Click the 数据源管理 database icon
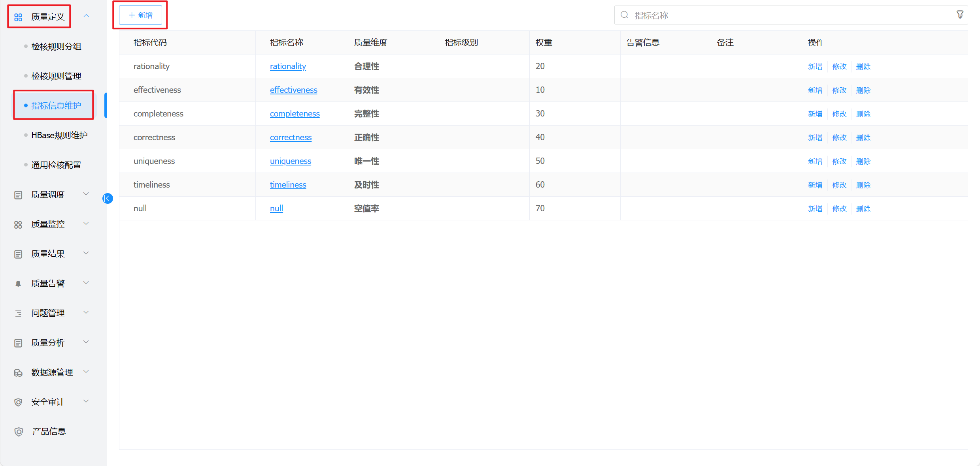 click(18, 372)
